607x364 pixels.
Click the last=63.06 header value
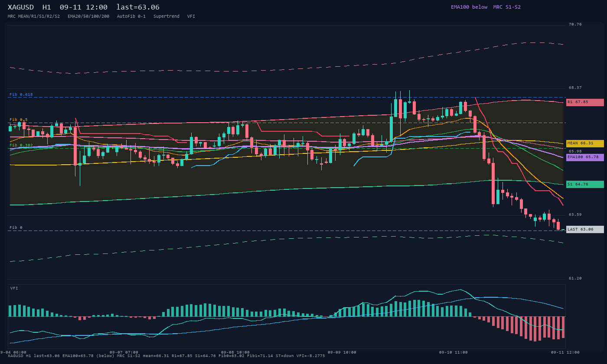click(138, 7)
